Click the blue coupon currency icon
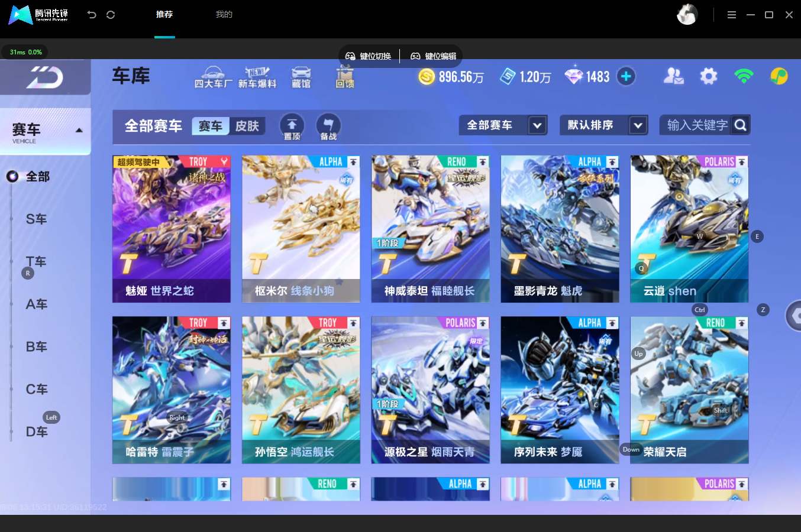Screen dimensions: 801x532 pyautogui.click(x=508, y=77)
